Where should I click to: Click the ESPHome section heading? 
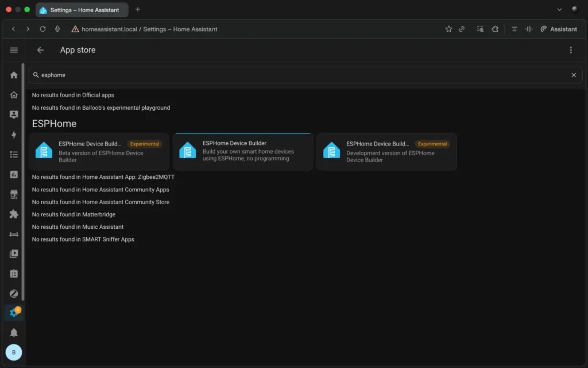click(54, 124)
